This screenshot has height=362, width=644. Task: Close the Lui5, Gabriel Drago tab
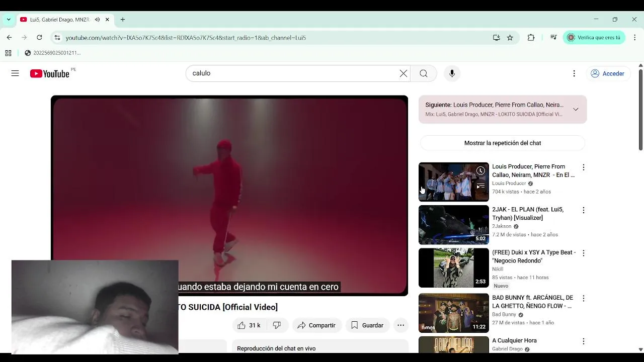(x=107, y=20)
